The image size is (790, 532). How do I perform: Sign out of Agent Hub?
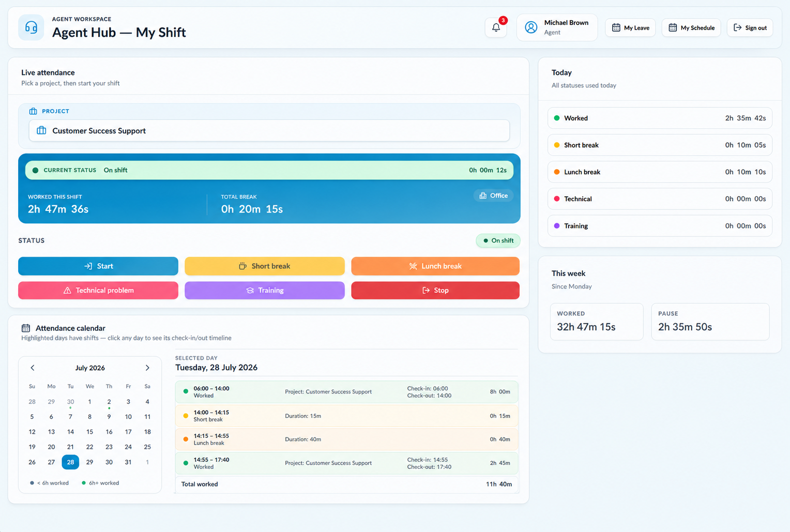tap(750, 27)
